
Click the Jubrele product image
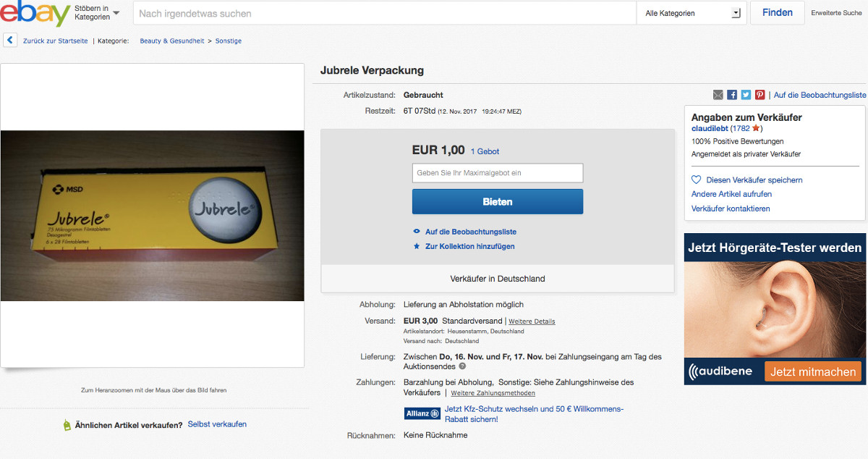[x=152, y=215]
